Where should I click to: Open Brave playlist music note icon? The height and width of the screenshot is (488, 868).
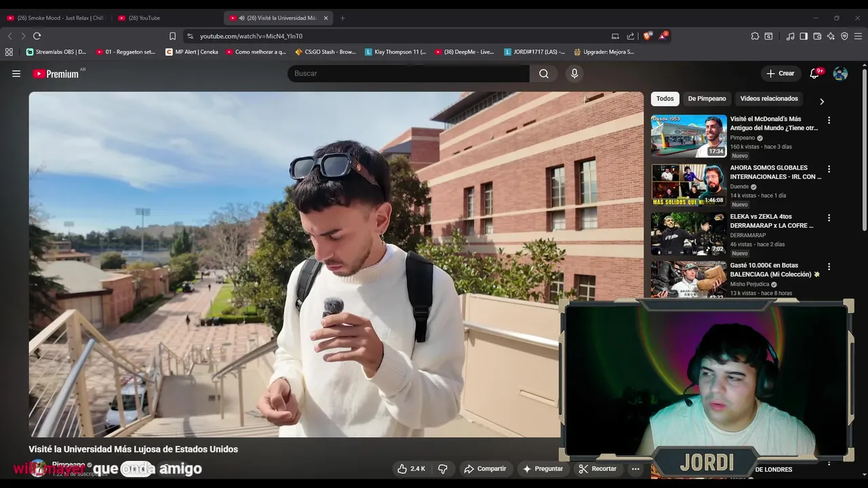click(790, 36)
